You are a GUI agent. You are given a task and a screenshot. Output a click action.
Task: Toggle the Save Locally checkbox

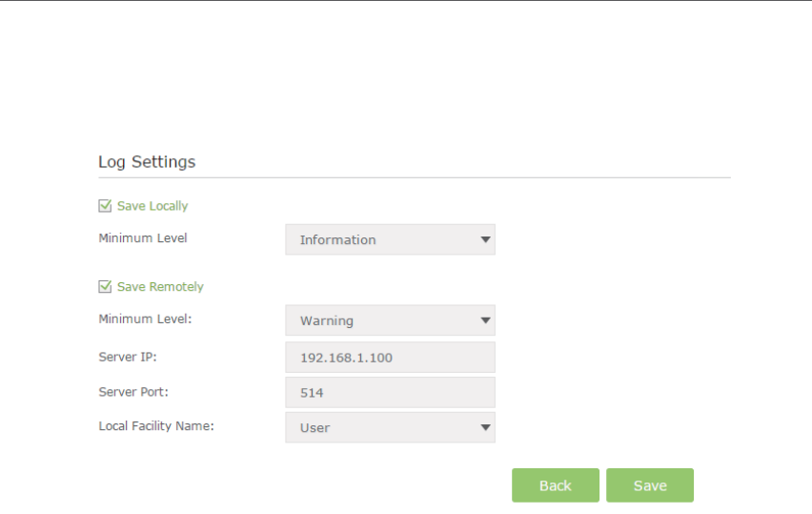[105, 206]
